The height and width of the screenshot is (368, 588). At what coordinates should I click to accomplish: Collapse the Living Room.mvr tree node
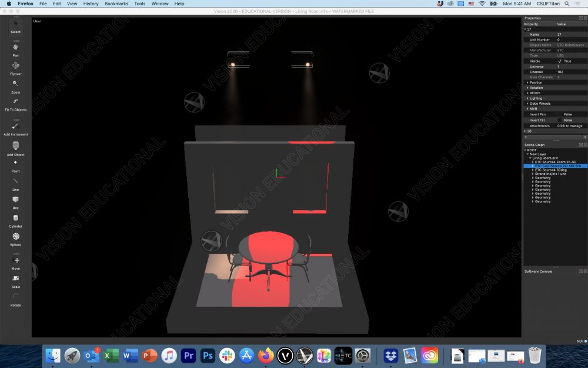pos(530,158)
